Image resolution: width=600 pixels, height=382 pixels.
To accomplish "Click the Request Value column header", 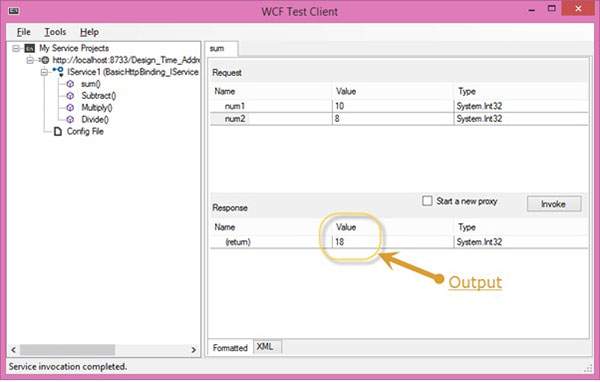I will pos(393,91).
